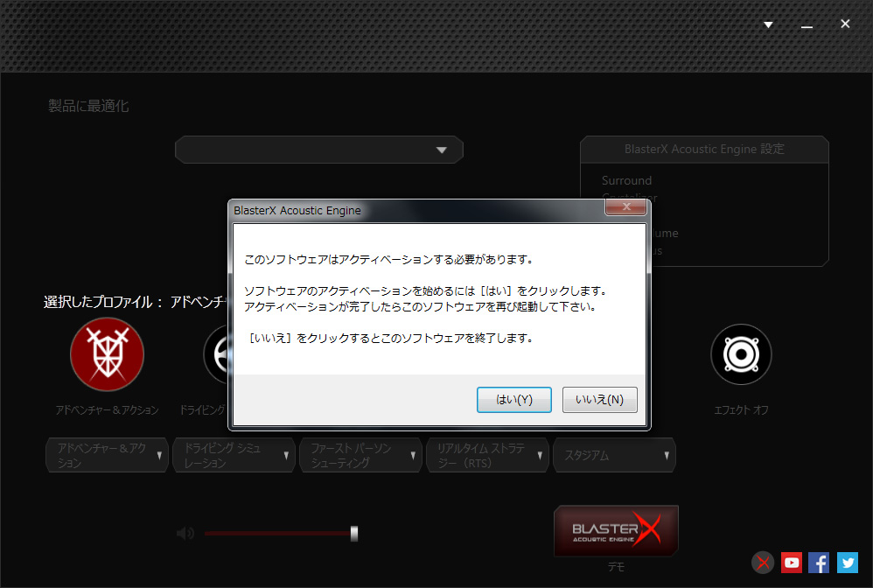The width and height of the screenshot is (873, 588).
Task: Select the エフェクト オフ speaker icon
Action: point(741,354)
